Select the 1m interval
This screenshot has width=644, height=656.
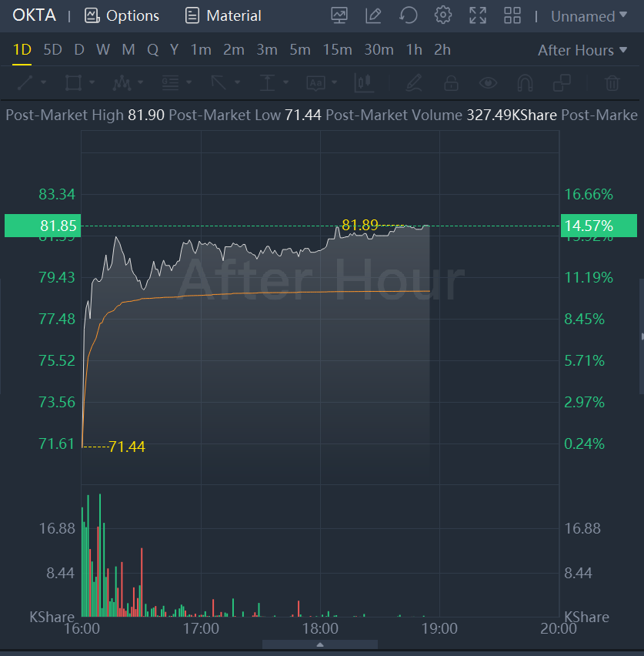[201, 50]
